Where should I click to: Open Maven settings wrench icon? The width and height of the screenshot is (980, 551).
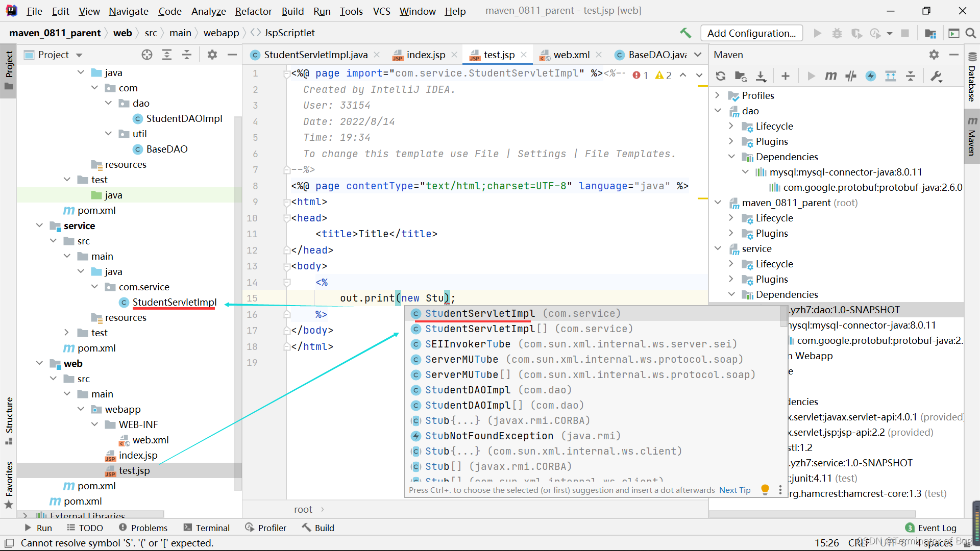point(936,76)
